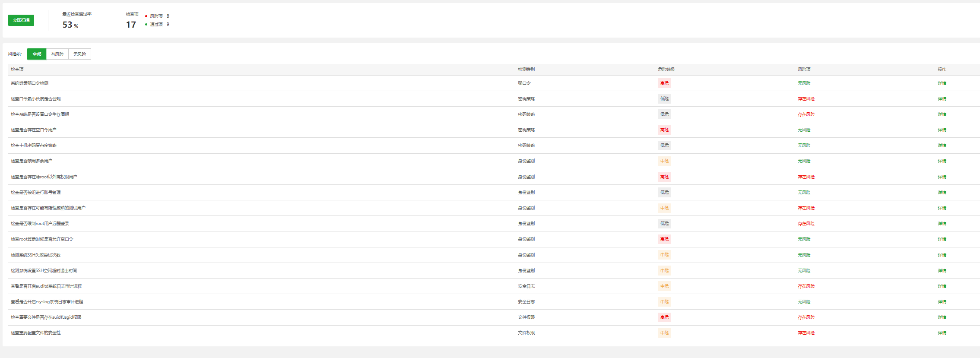Click the 检查系统是否设置口令生存周期 row name
Image resolution: width=980 pixels, height=358 pixels.
(x=40, y=114)
